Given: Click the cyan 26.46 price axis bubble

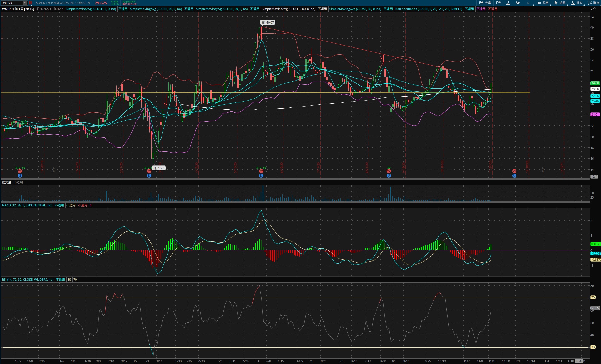Looking at the screenshot, I should pyautogui.click(x=595, y=101).
